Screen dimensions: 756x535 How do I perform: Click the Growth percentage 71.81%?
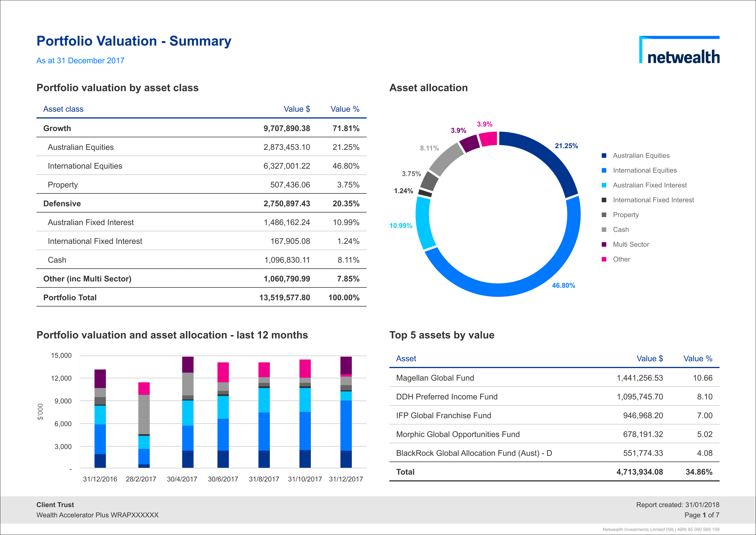[346, 128]
